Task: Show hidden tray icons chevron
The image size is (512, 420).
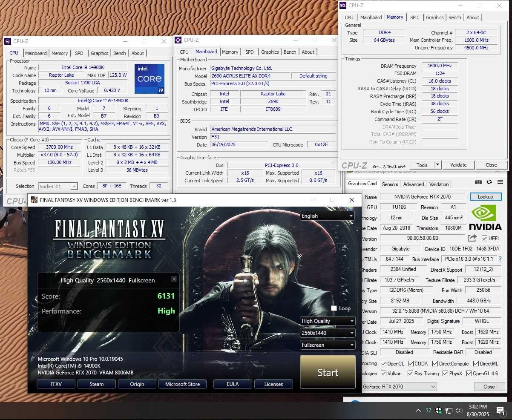Action: click(418, 411)
